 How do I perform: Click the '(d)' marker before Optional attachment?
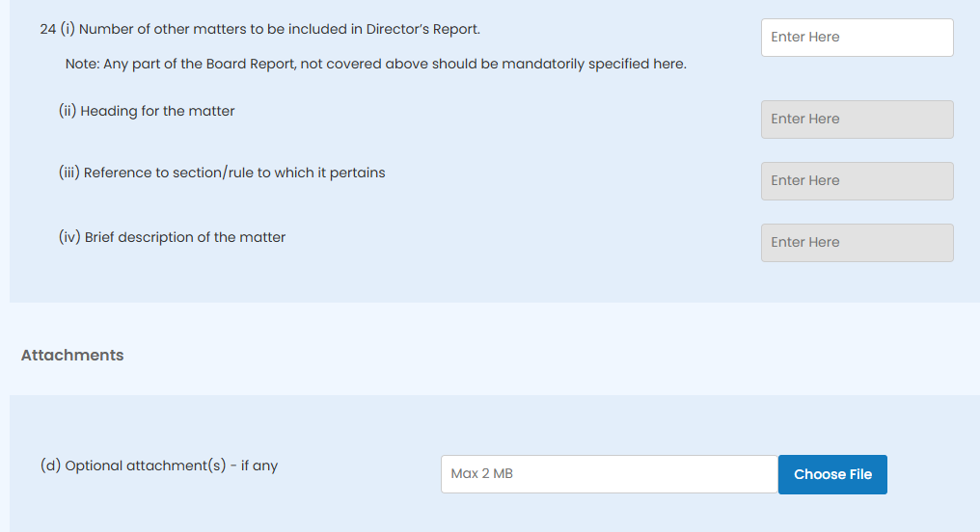pyautogui.click(x=50, y=466)
